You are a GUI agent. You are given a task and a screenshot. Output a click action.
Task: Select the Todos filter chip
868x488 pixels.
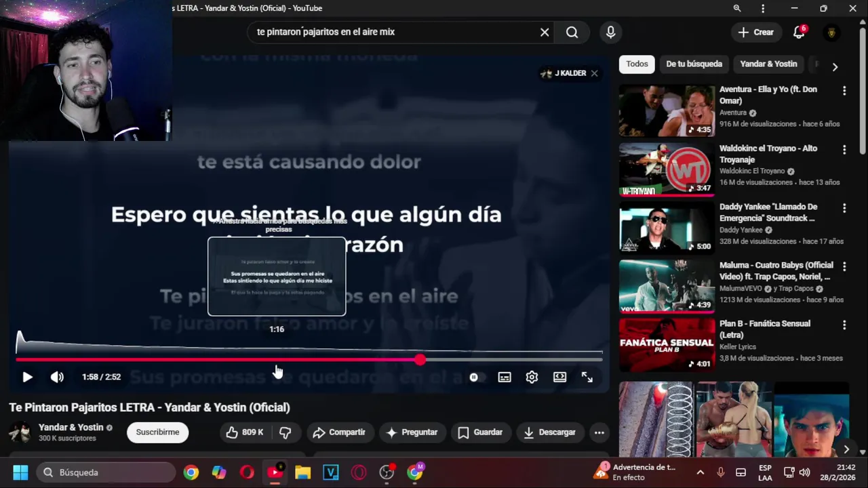tap(637, 64)
